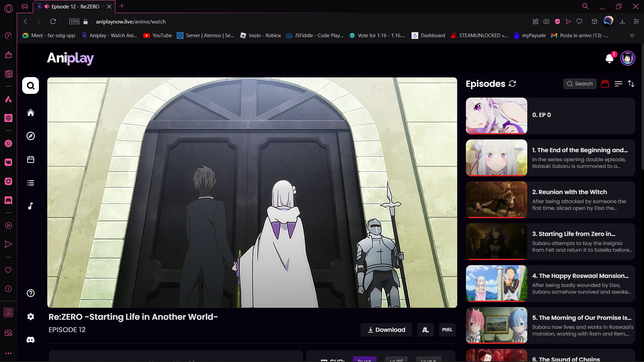This screenshot has height=362, width=644.
Task: Expand the hidden bookmarks chevron
Action: 632,36
